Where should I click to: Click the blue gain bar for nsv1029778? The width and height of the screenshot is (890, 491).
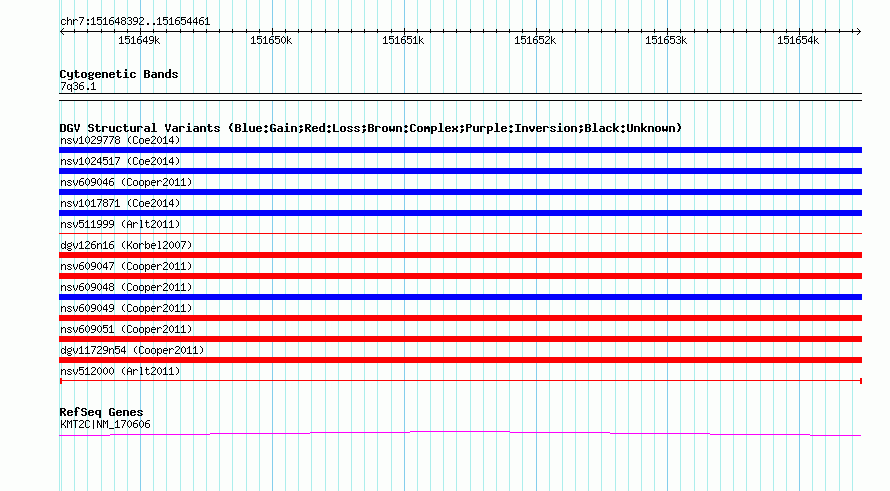[460, 150]
